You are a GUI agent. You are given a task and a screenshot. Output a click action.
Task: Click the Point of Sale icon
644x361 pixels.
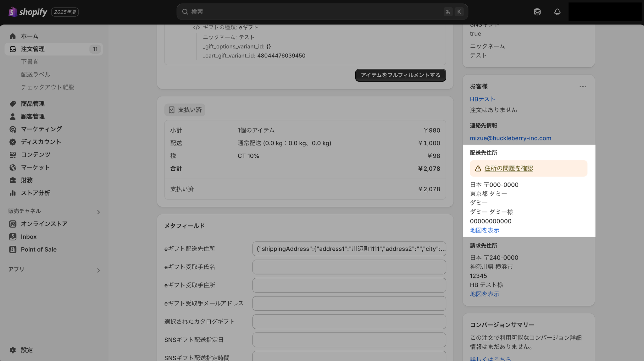[x=13, y=249]
